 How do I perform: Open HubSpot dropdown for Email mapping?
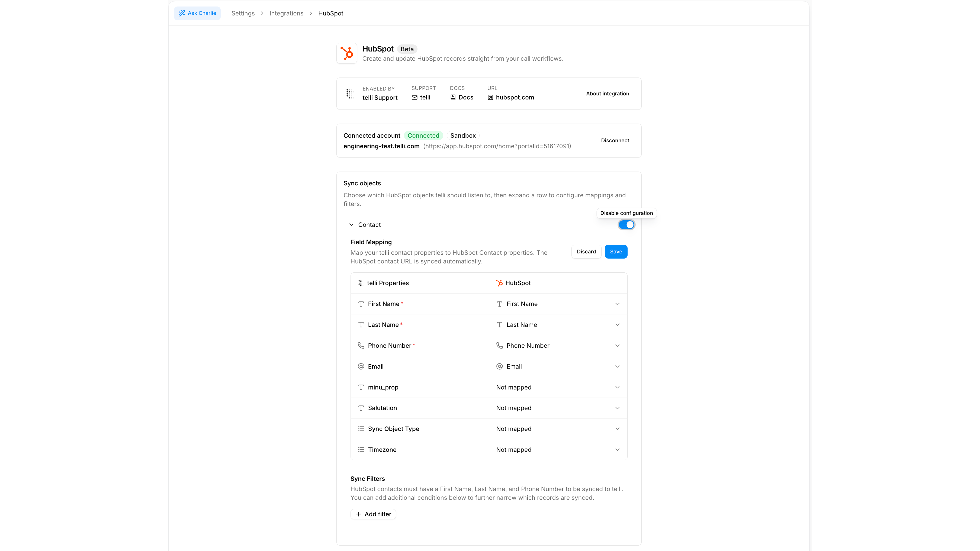click(558, 367)
